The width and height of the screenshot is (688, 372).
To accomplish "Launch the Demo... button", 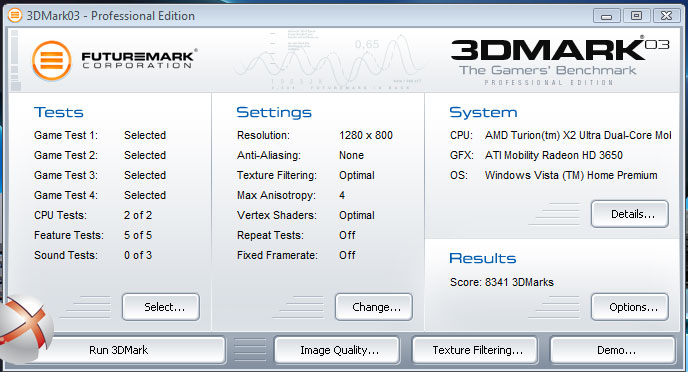I will 613,350.
